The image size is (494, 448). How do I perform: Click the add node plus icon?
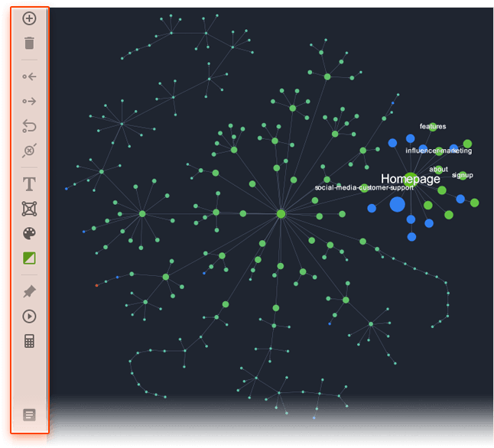(x=30, y=18)
